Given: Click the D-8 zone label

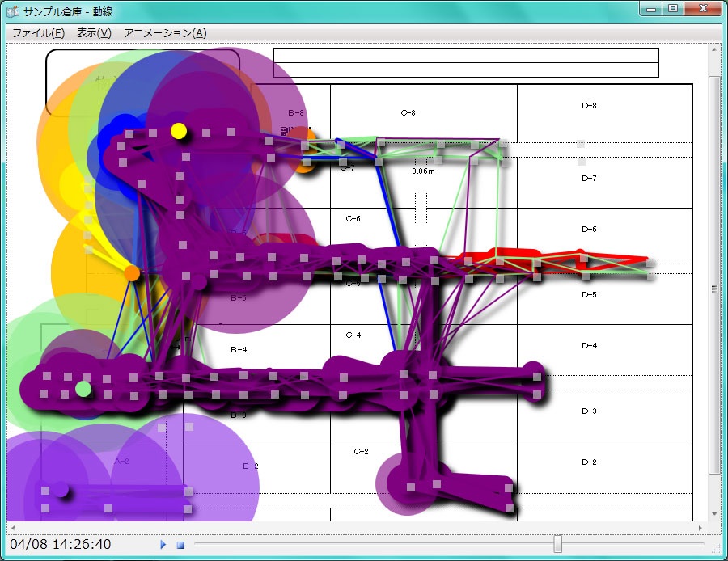Looking at the screenshot, I should (589, 106).
